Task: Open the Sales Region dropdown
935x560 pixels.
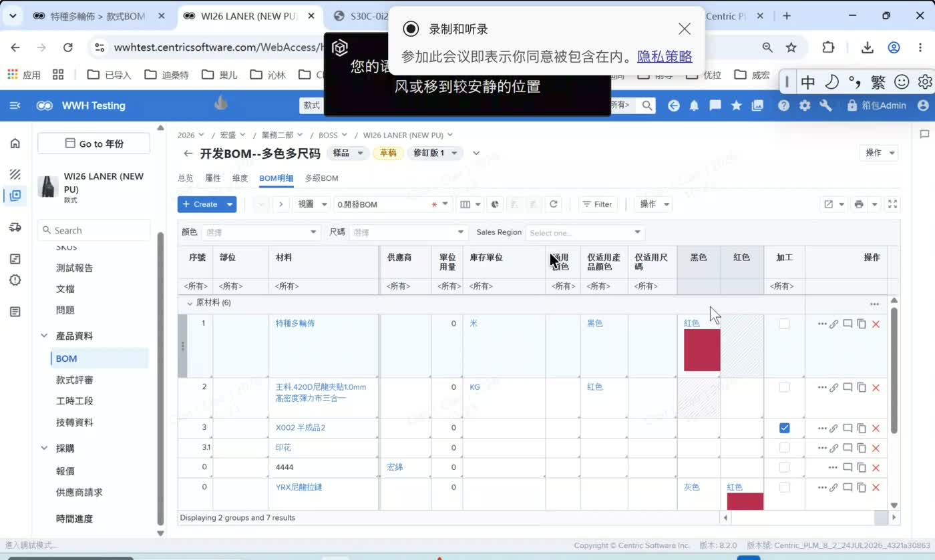Action: (585, 232)
